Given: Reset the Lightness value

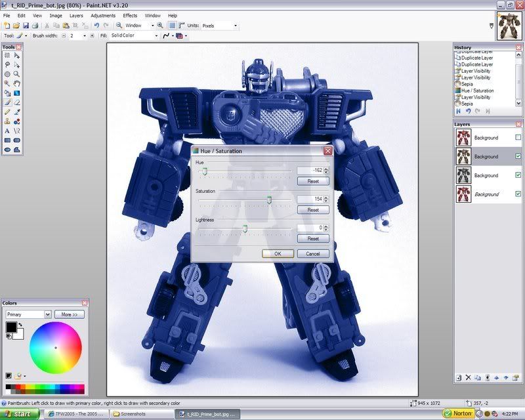Looking at the screenshot, I should (313, 238).
